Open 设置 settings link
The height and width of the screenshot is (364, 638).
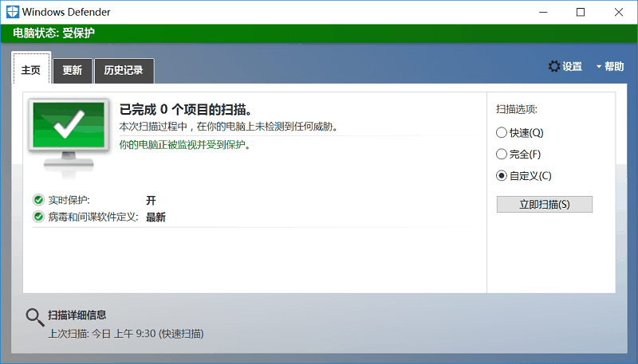(x=572, y=67)
